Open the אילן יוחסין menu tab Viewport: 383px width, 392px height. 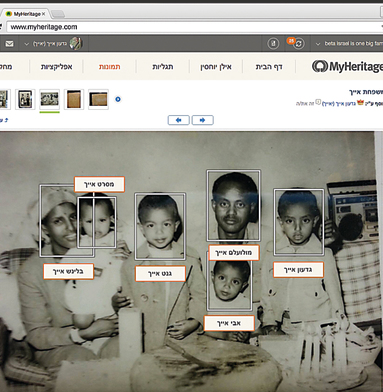coord(216,67)
